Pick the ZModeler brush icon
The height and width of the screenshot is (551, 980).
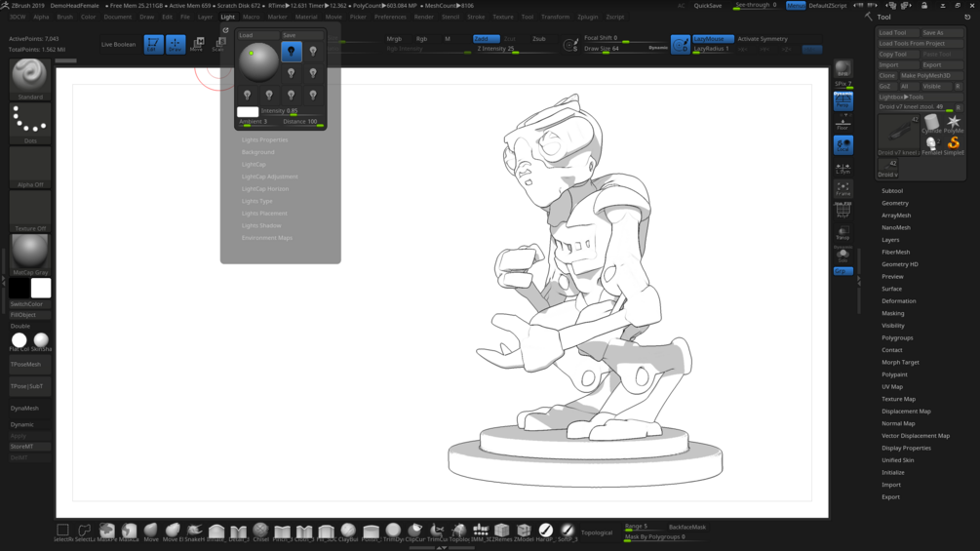524,531
